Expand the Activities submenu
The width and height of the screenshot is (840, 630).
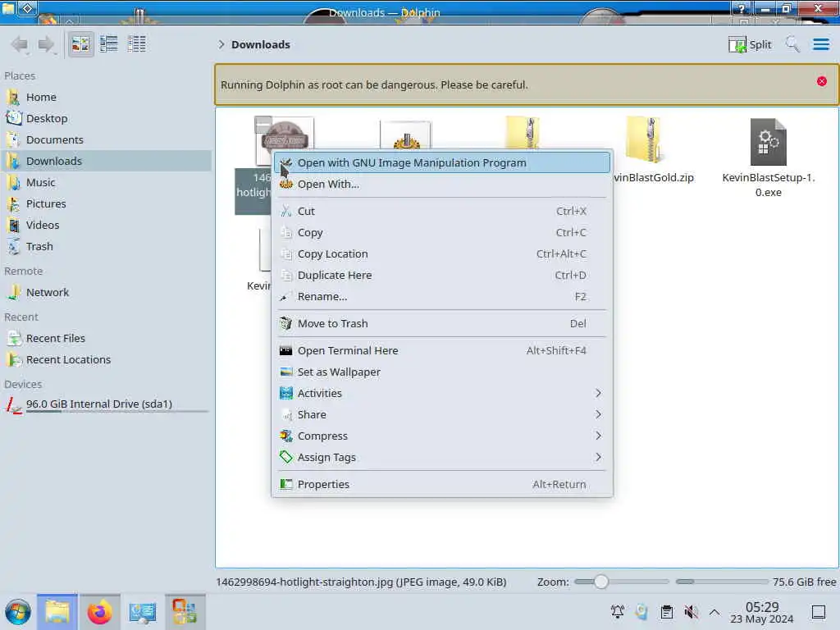pyautogui.click(x=442, y=394)
